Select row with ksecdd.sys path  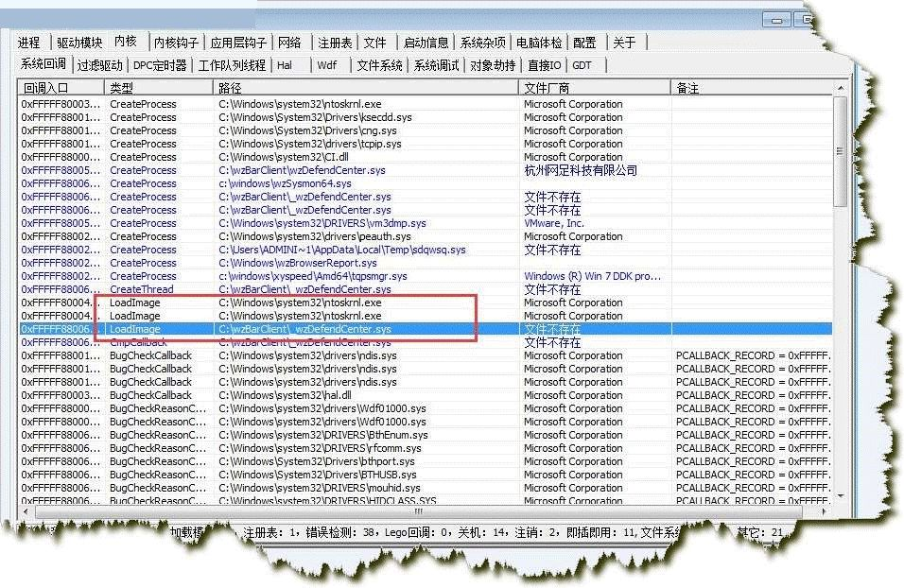(425, 117)
